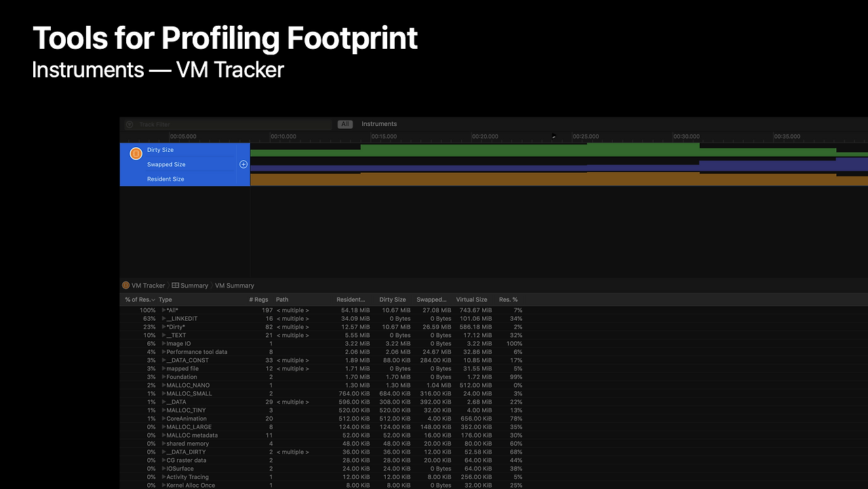Click the orange VM Tracker instrument icon in the track
The image size is (868, 489).
(x=136, y=153)
